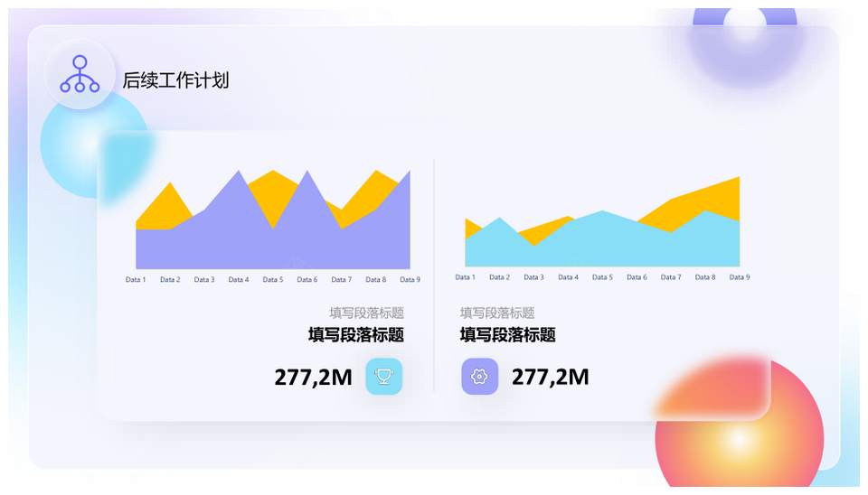868x495 pixels.
Task: Select the slide title 后续工作计划
Action: click(175, 80)
